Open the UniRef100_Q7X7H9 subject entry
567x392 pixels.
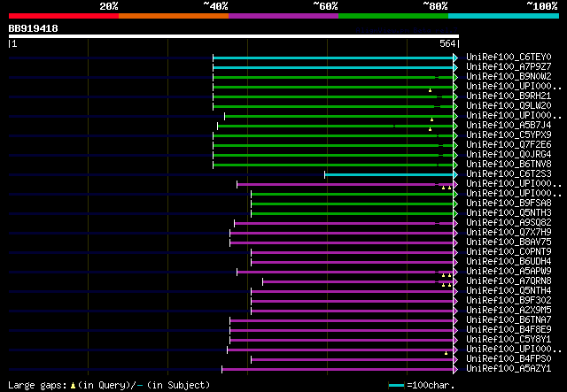(509, 233)
